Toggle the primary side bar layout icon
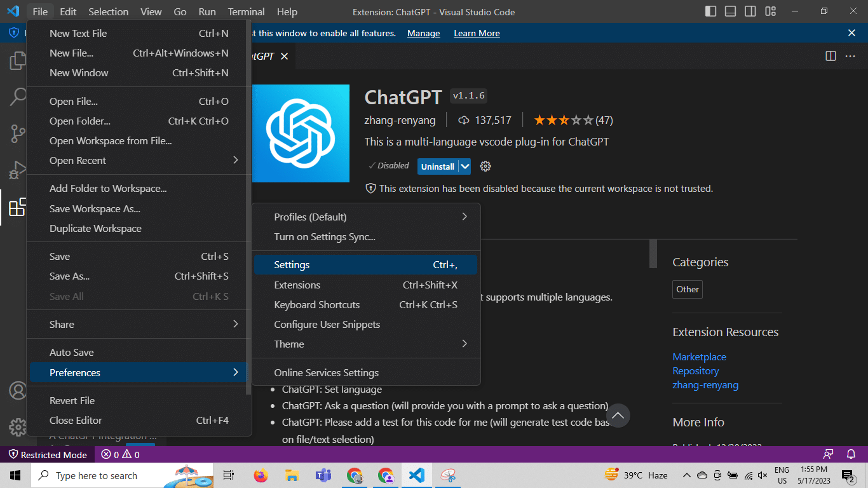 (710, 11)
